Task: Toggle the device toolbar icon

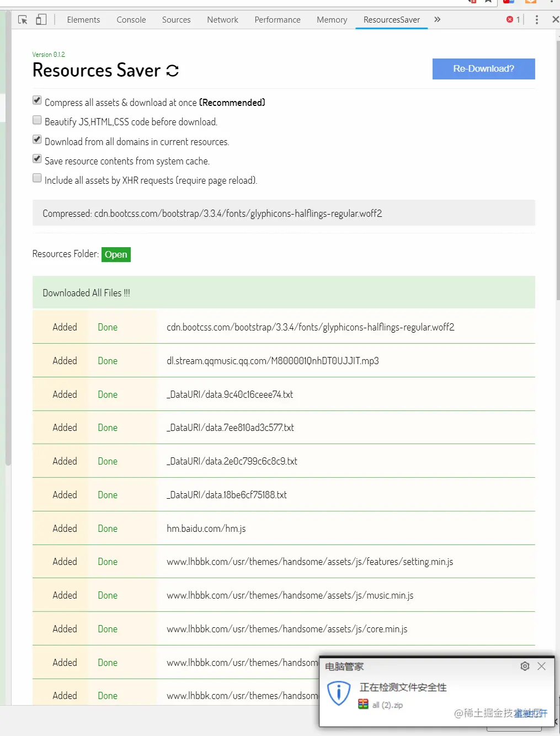Action: 41,20
